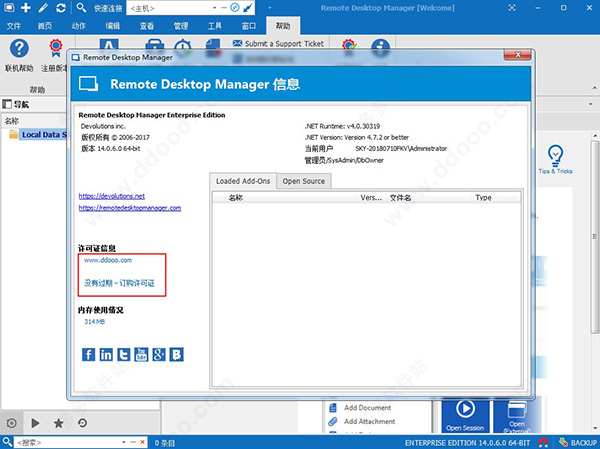Click the Add Document icon
The height and width of the screenshot is (449, 600).
pyautogui.click(x=333, y=408)
